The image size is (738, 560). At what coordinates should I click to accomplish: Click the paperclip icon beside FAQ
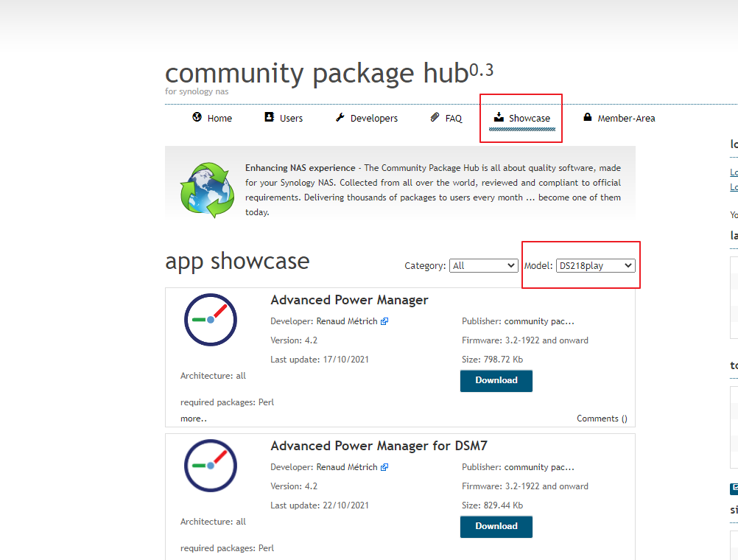click(x=435, y=117)
